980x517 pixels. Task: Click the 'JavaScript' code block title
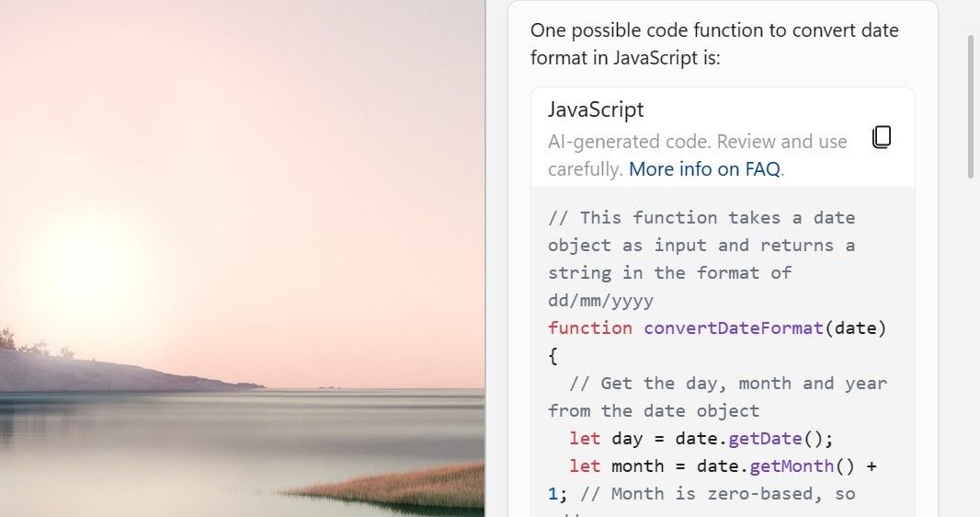596,109
